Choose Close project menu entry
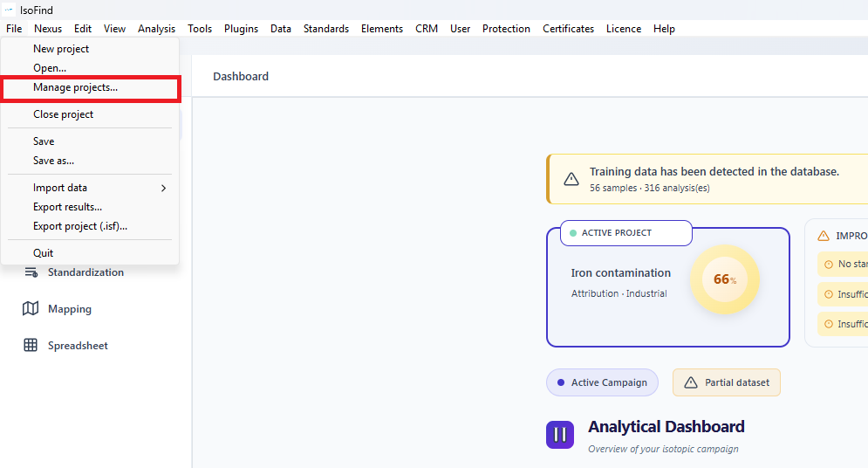The width and height of the screenshot is (868, 468). click(x=90, y=114)
